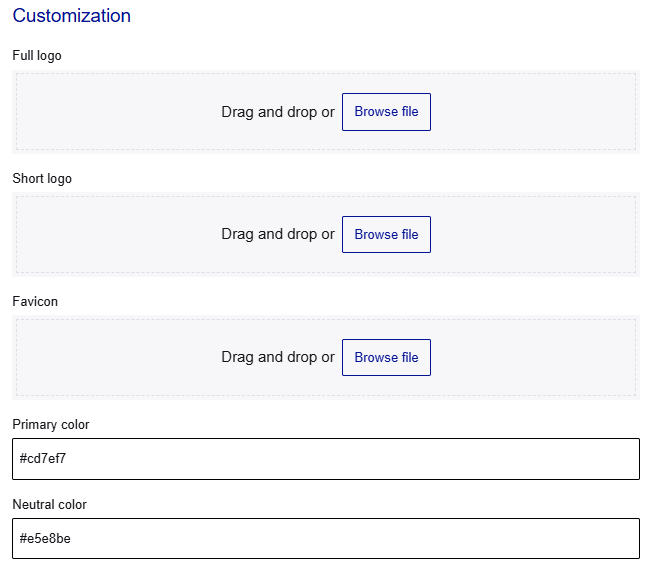Click 'Drag and drop or' text in Favicon
Image resolution: width=645 pixels, height=566 pixels.
pos(277,358)
